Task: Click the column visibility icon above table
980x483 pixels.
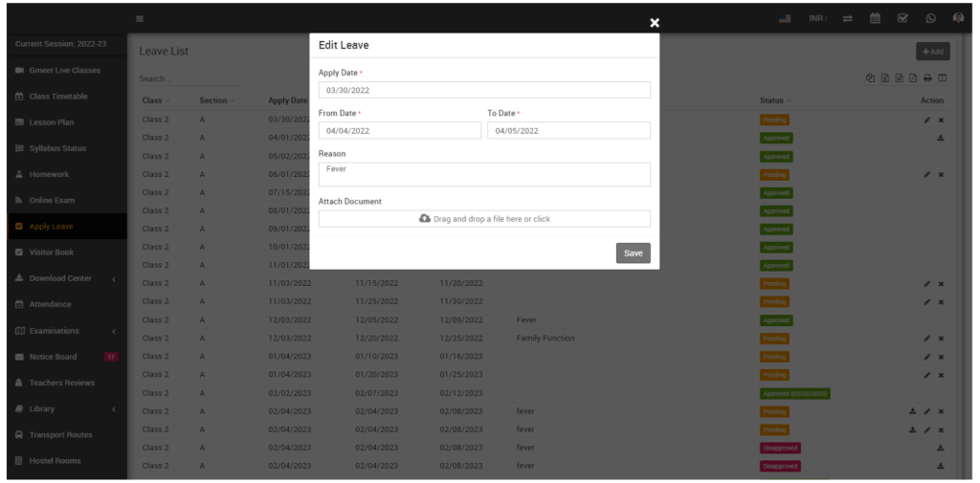Action: coord(942,78)
